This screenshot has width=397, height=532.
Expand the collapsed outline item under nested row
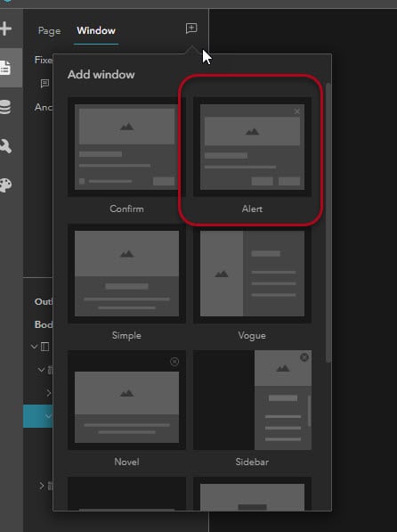(x=48, y=393)
